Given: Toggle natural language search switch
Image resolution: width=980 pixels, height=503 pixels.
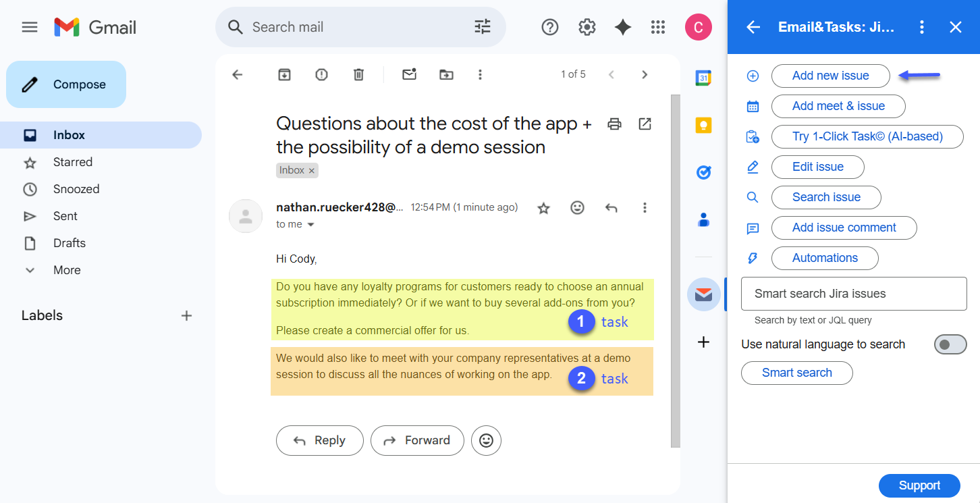Looking at the screenshot, I should click(x=950, y=345).
